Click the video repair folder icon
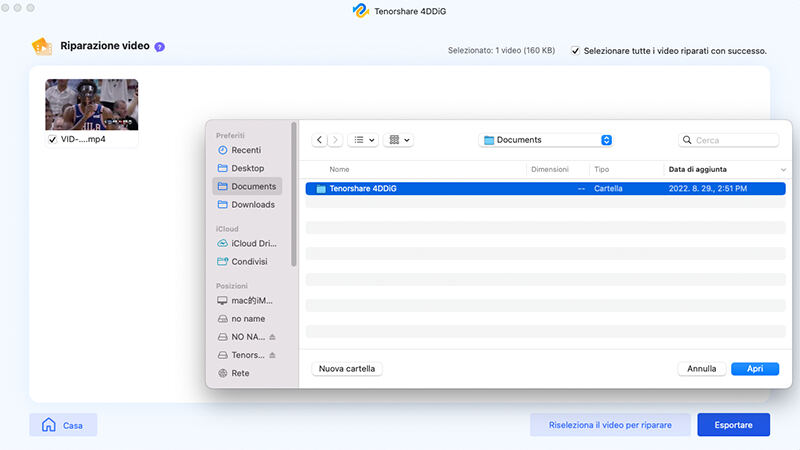The width and height of the screenshot is (800, 450). pos(42,46)
